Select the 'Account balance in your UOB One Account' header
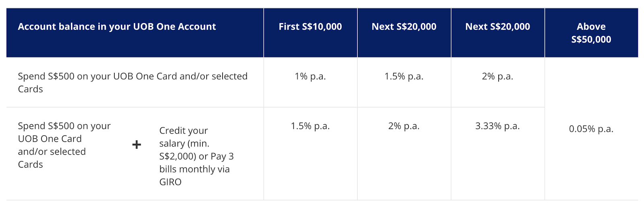The height and width of the screenshot is (215, 644). pyautogui.click(x=117, y=27)
